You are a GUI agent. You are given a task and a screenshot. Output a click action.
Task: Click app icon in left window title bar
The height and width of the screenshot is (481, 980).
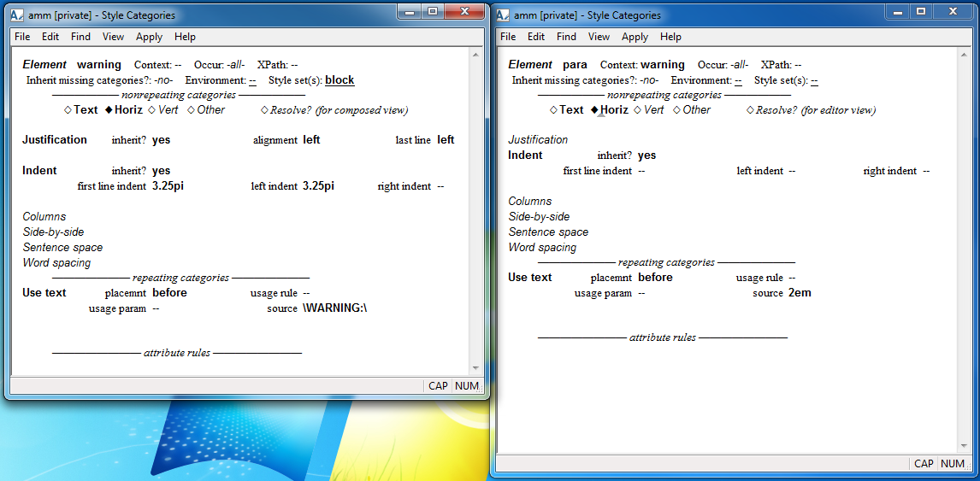pos(18,15)
